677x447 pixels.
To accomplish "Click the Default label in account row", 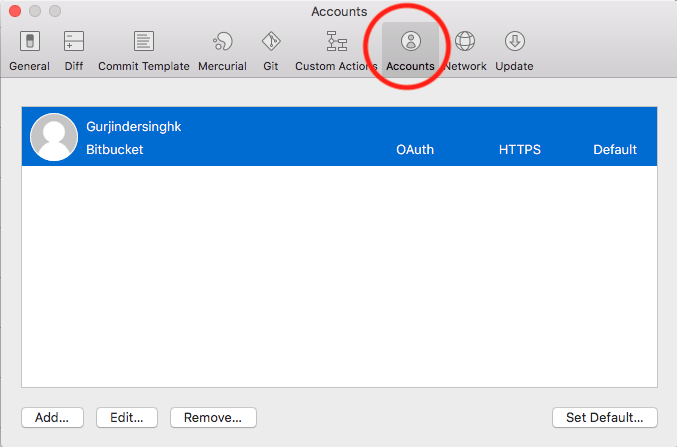I will tap(614, 150).
